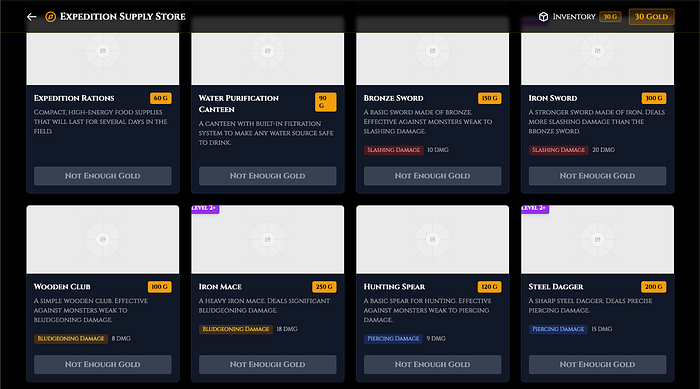
Task: Click the 8 DMG value on Wooden Club
Action: click(x=121, y=339)
